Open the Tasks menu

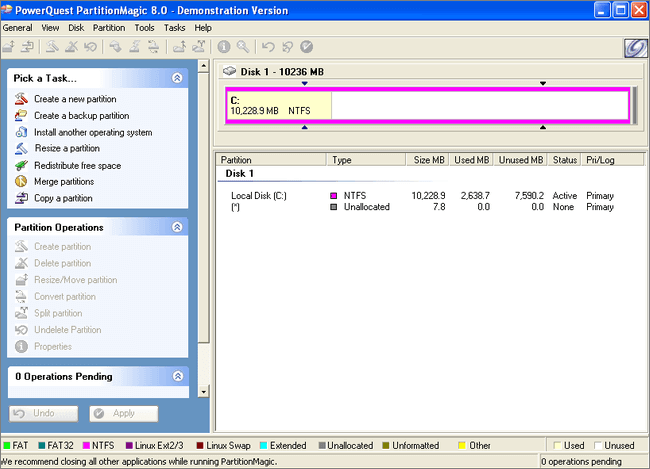(x=174, y=28)
